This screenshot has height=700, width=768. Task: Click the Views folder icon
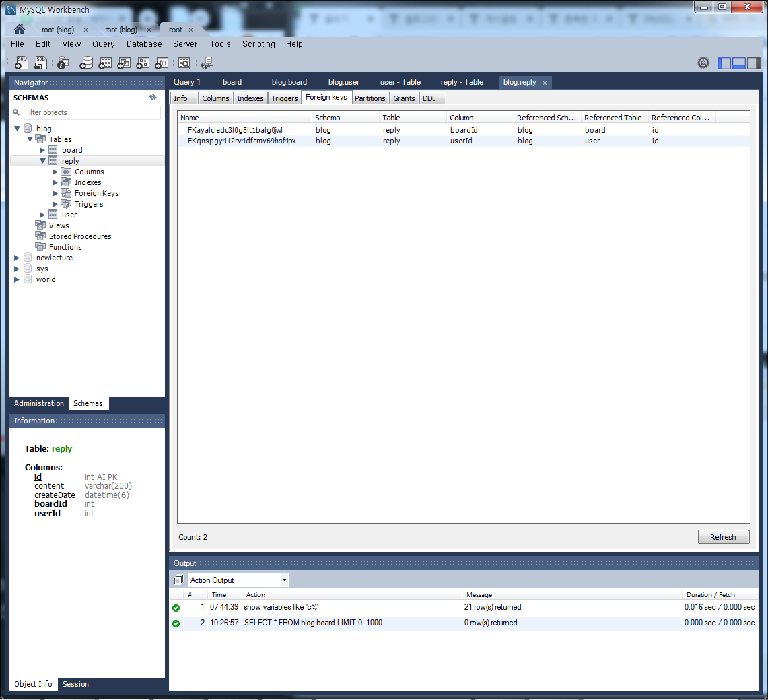(x=40, y=225)
